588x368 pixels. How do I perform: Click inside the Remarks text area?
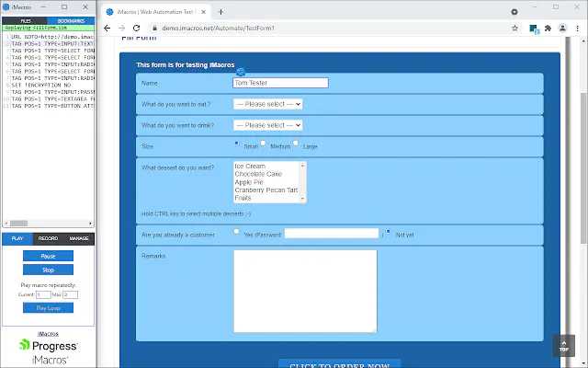[x=304, y=290]
